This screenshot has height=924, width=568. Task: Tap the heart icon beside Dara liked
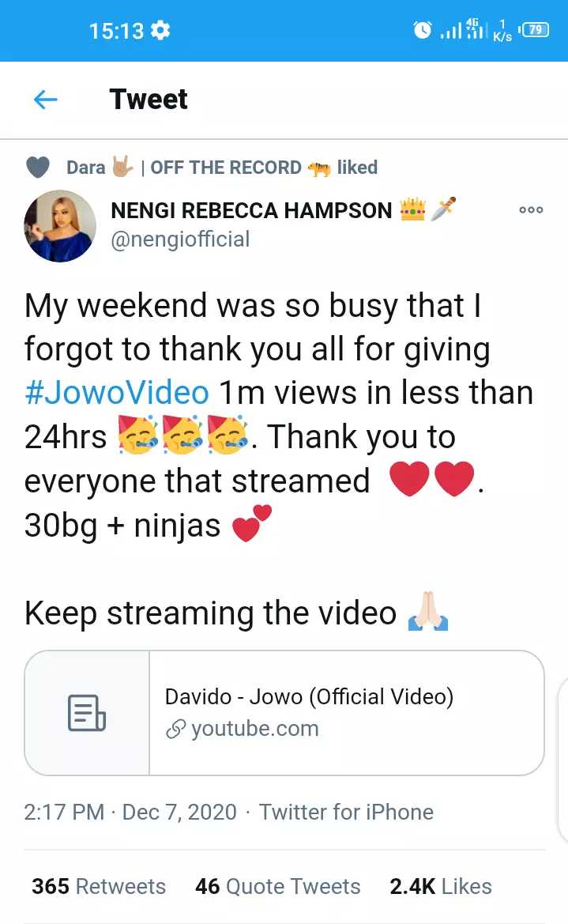click(38, 168)
